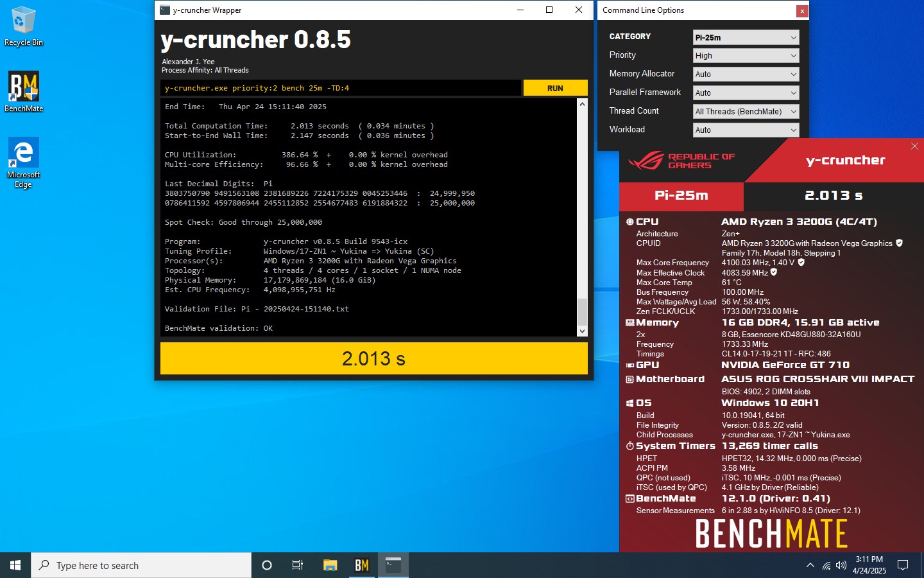Click the 'Max Core Temp' 61 °C value
This screenshot has height=578, width=924.
[732, 282]
